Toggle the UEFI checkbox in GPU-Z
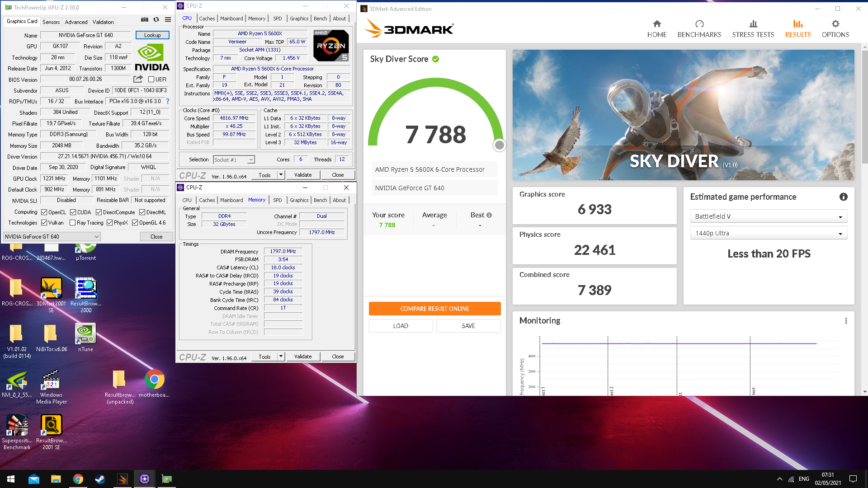The height and width of the screenshot is (488, 868). point(151,80)
